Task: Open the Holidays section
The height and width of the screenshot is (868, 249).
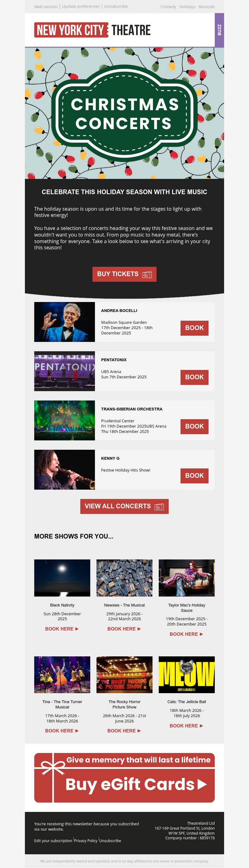Action: [187, 7]
